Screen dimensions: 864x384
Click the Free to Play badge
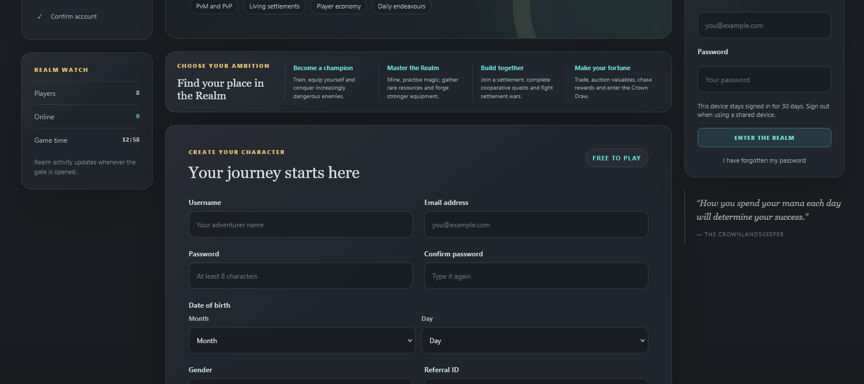(x=617, y=158)
